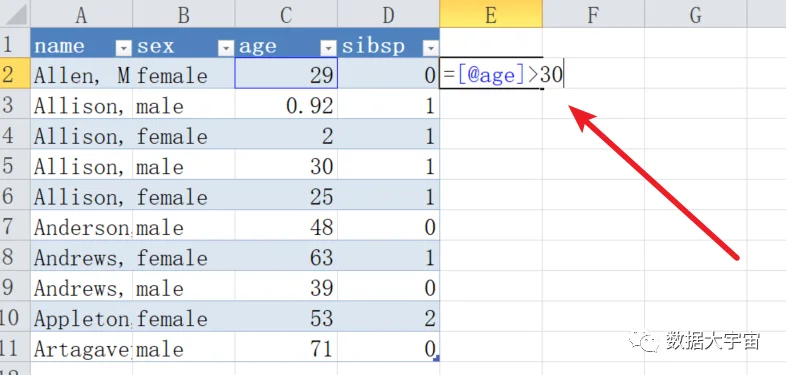Screen dimensions: 786x375
Task: Select the age cell with value 39
Action: tap(286, 286)
